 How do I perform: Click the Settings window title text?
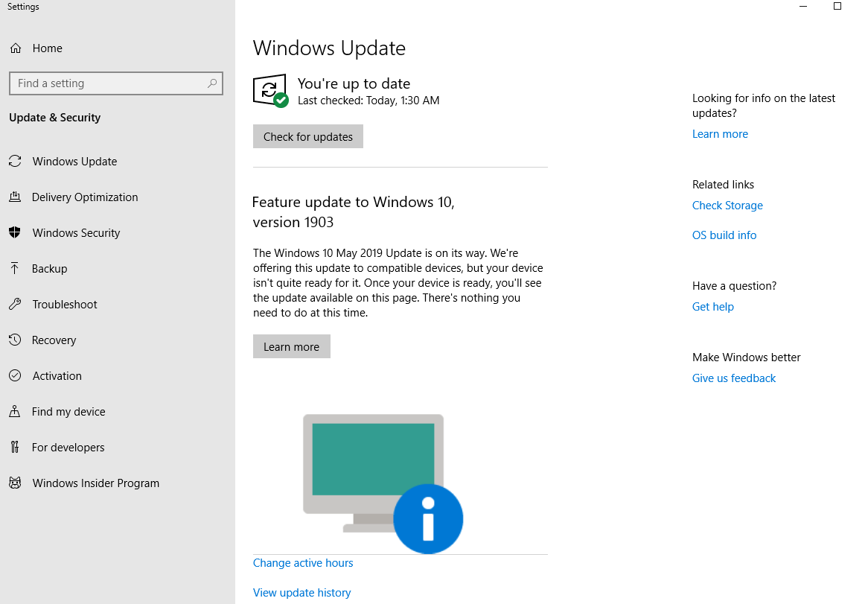23,7
